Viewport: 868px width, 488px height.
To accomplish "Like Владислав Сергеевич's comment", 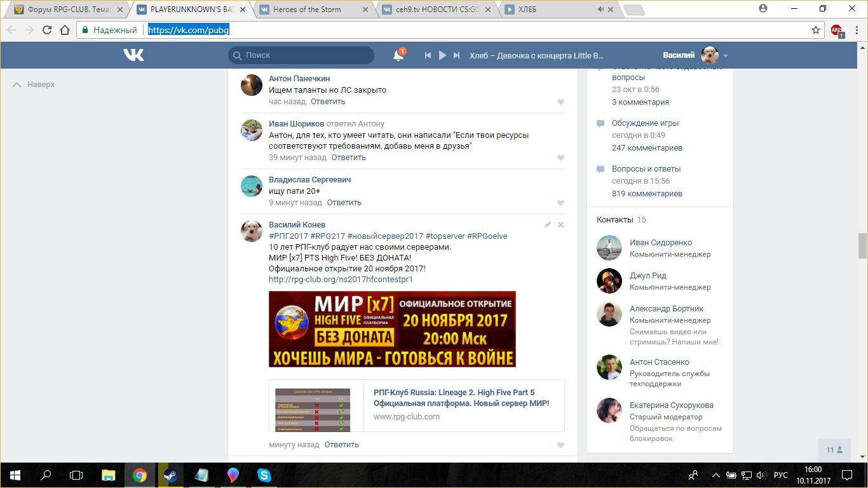I will (x=560, y=203).
